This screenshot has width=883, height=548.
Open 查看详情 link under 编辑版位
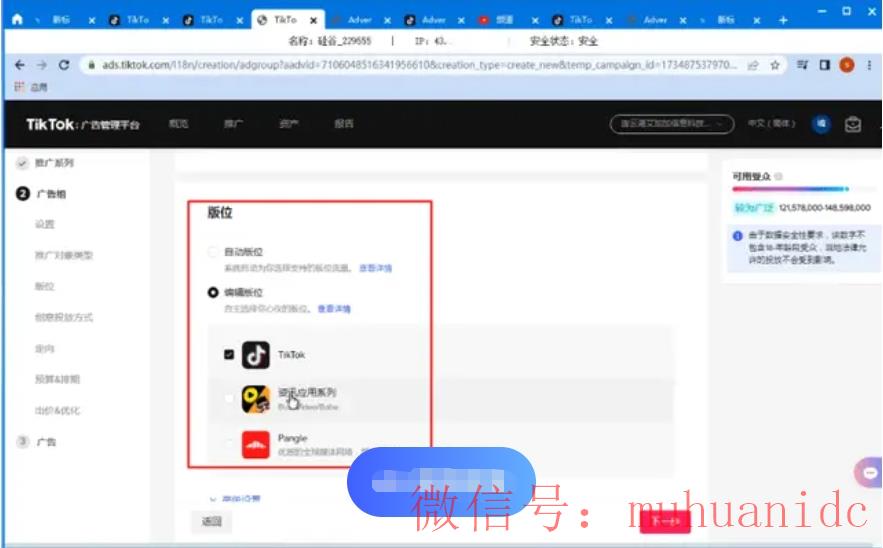334,309
